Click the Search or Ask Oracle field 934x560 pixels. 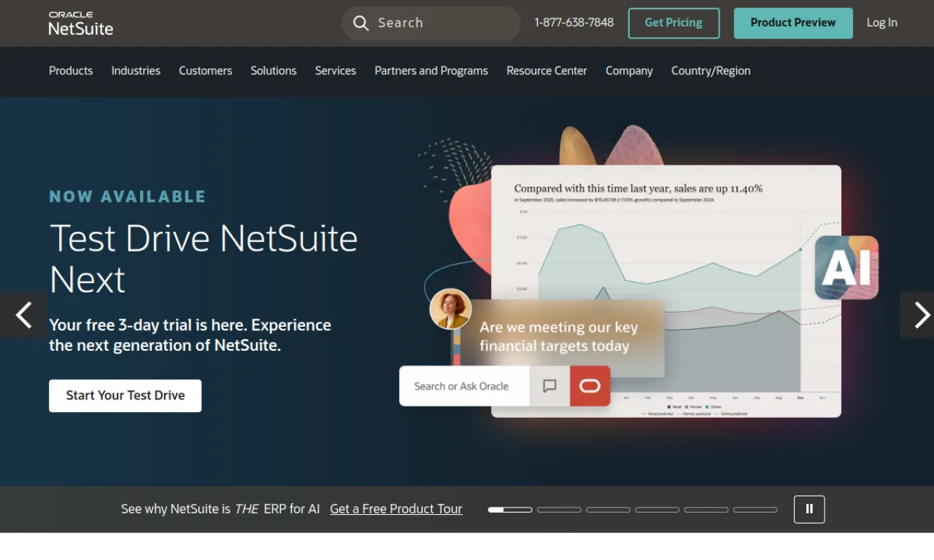(x=464, y=386)
